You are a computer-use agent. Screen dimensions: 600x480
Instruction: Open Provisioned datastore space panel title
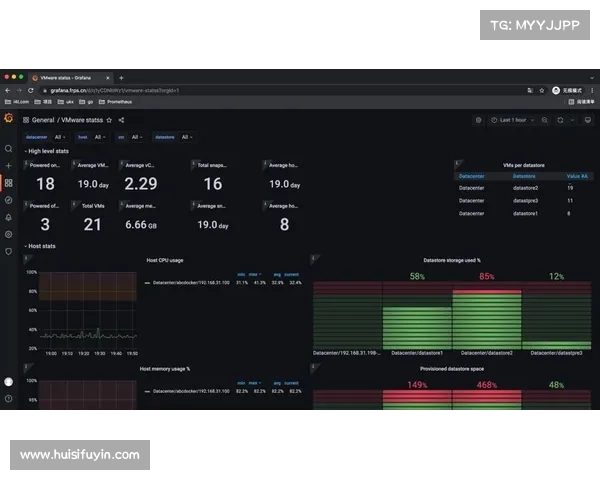pos(452,369)
